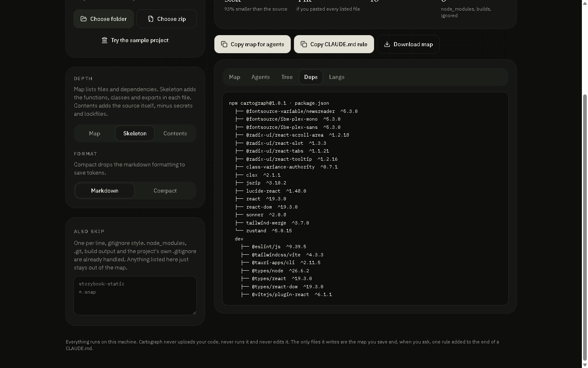Click the 'node_modules, builds, ignored' stat text
Screen dimensions: 588x368
[x=466, y=12]
